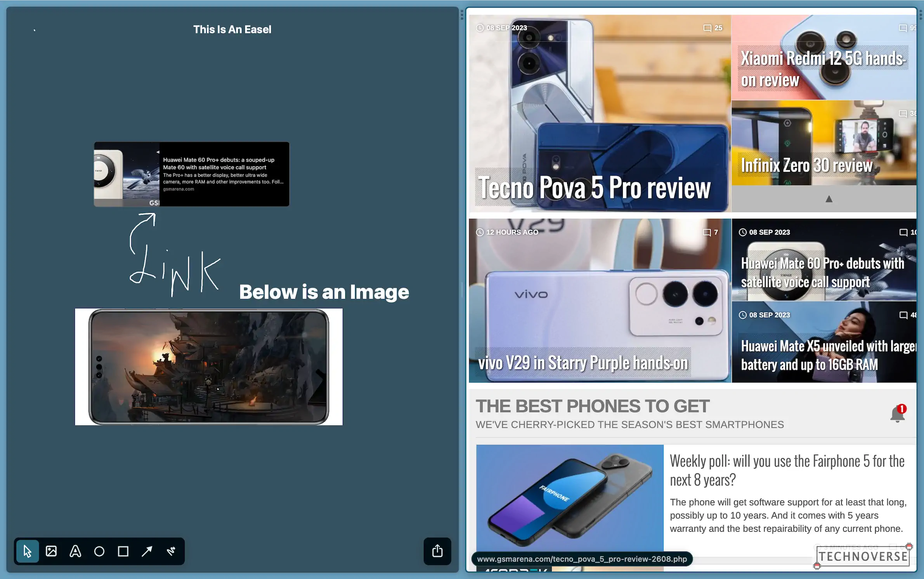
Task: Choose the insert image tool
Action: pos(51,551)
